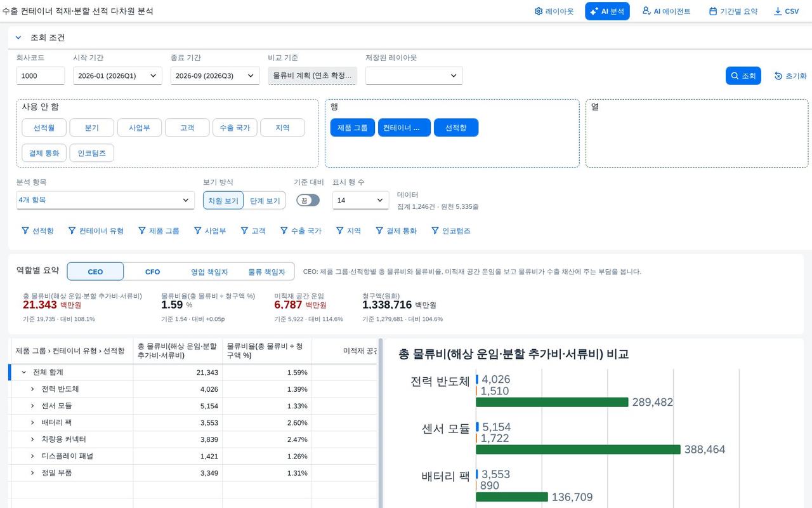Select the CFO role tab
Viewport: 812px width, 508px height.
[x=152, y=272]
